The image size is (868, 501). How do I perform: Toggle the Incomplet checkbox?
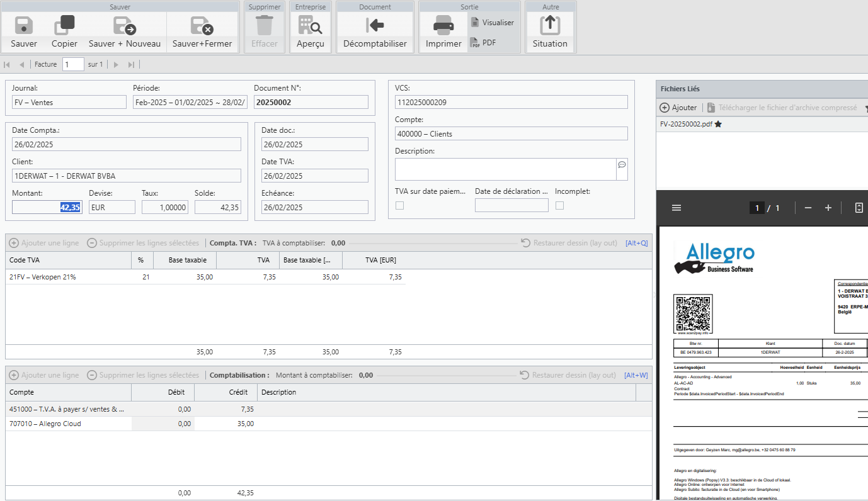[x=559, y=205]
